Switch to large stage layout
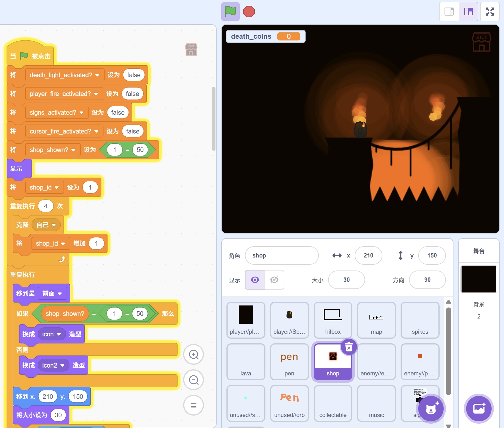This screenshot has height=428, width=504. (x=468, y=12)
